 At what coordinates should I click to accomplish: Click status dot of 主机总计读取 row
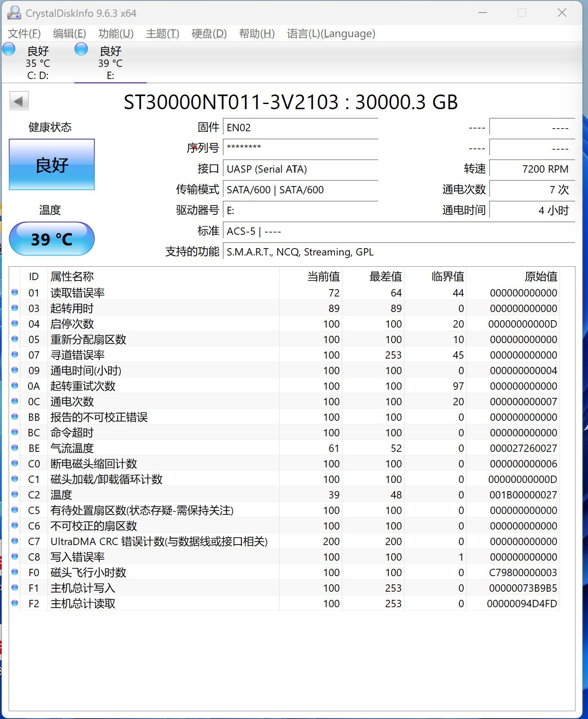tap(15, 603)
